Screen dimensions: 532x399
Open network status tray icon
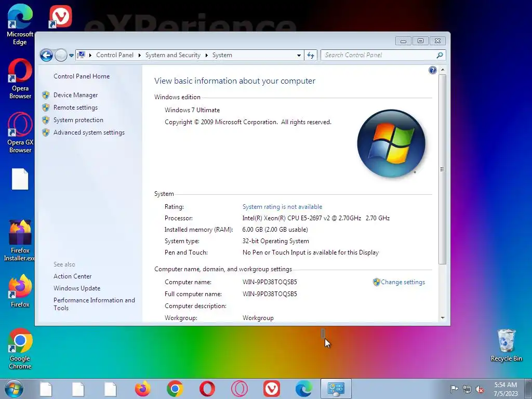click(x=467, y=389)
